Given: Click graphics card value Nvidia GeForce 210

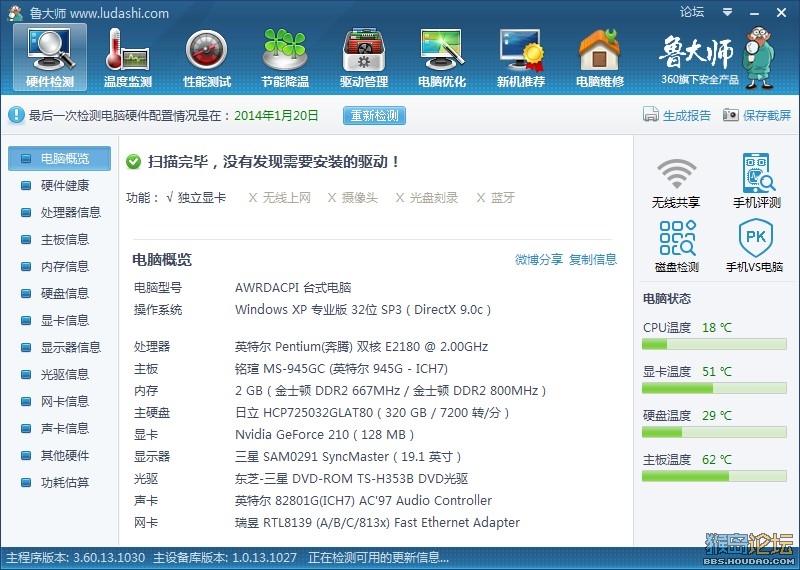Looking at the screenshot, I should (324, 434).
